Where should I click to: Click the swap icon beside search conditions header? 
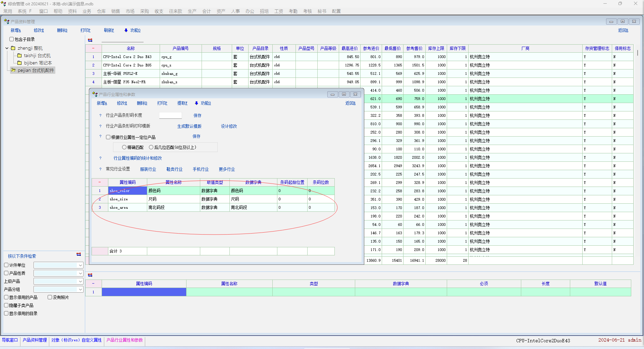pos(78,254)
